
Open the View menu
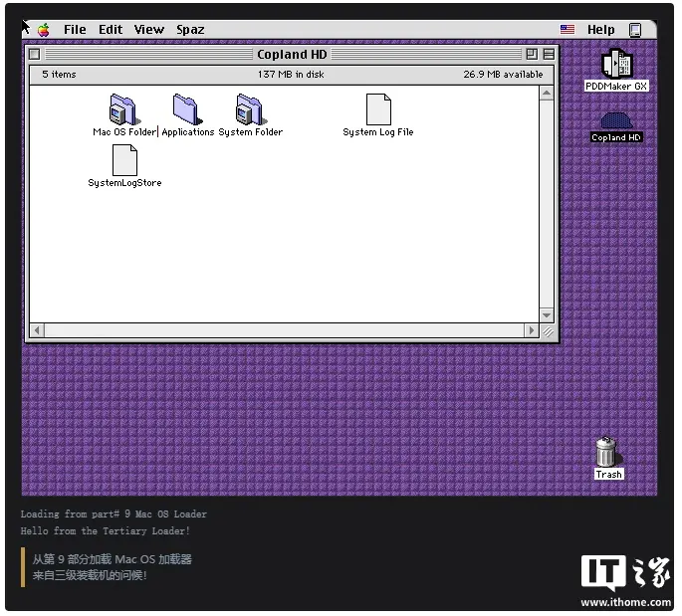point(148,30)
